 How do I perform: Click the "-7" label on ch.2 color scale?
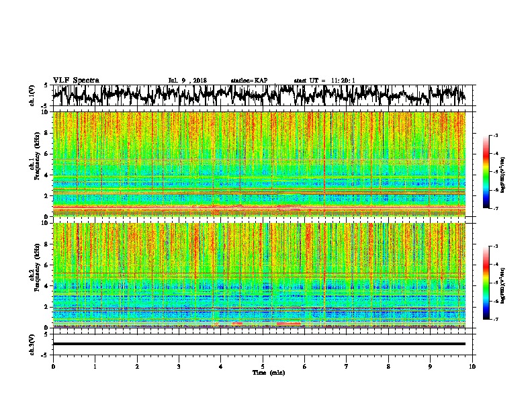[495, 320]
